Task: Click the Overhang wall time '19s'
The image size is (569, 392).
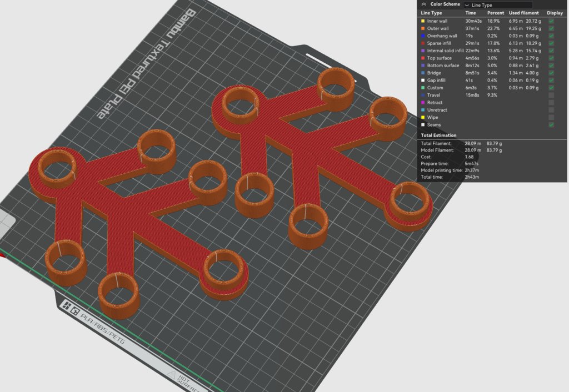Action: (469, 36)
